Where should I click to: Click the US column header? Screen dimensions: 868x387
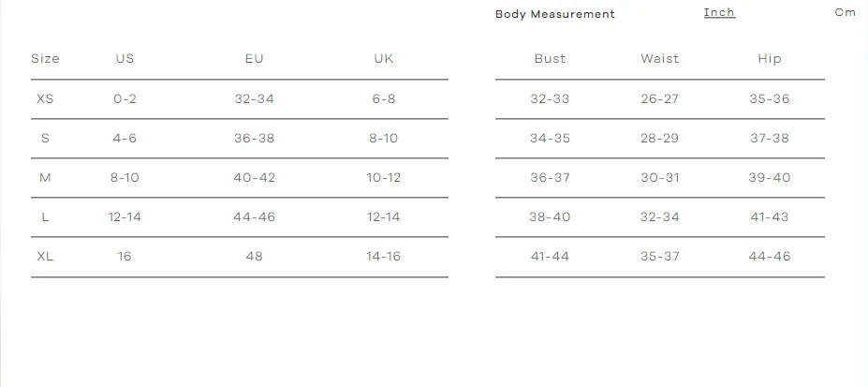tap(125, 58)
